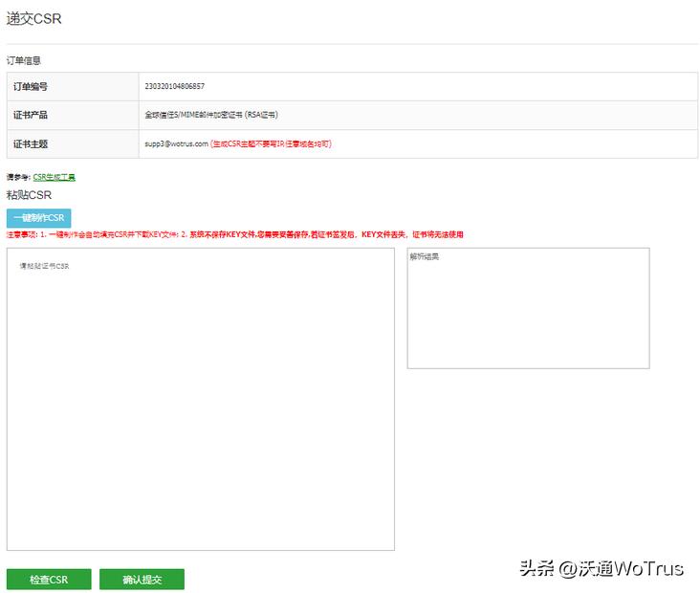This screenshot has height=593, width=700.
Task: Click the red hint beside the certificate subject
Action: [271, 143]
